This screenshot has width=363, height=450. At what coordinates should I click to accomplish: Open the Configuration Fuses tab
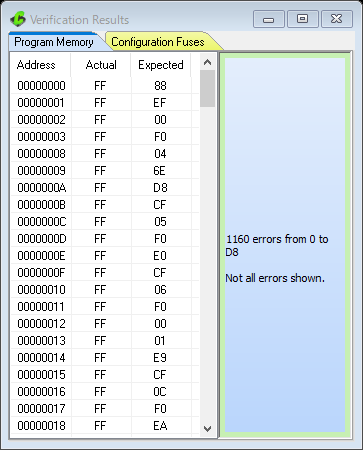[x=158, y=42]
